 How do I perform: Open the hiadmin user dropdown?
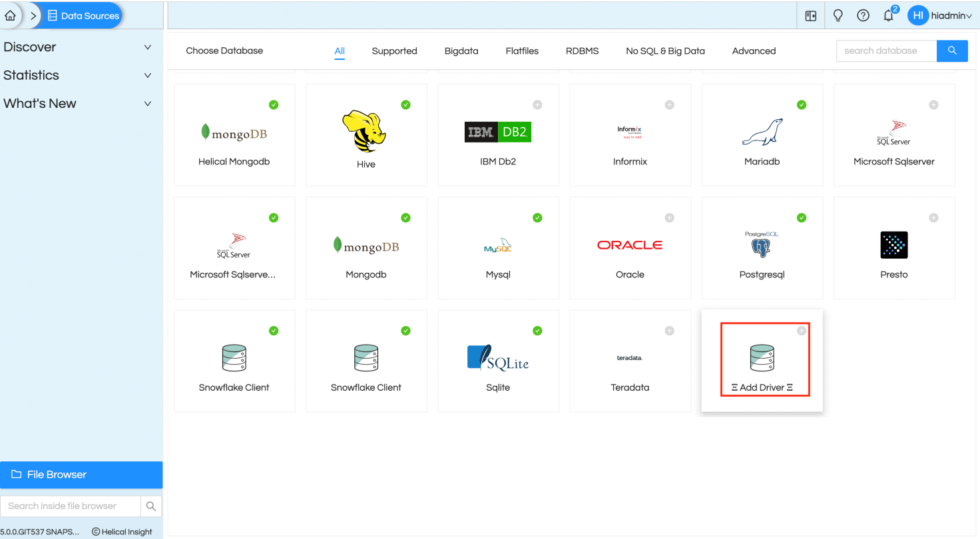(953, 16)
